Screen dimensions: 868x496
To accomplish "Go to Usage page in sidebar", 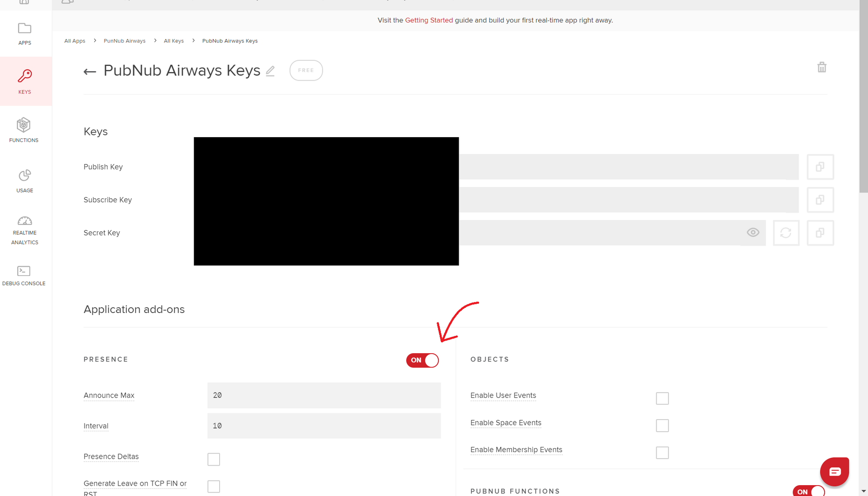I will click(25, 181).
